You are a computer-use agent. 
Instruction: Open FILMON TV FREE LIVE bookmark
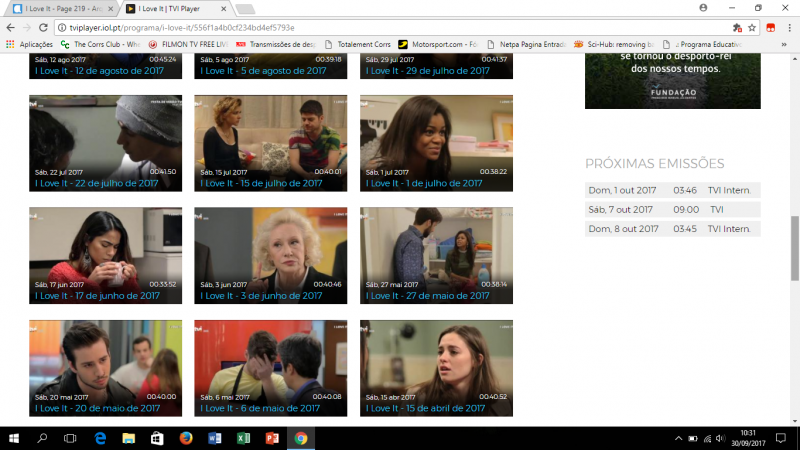click(188, 44)
